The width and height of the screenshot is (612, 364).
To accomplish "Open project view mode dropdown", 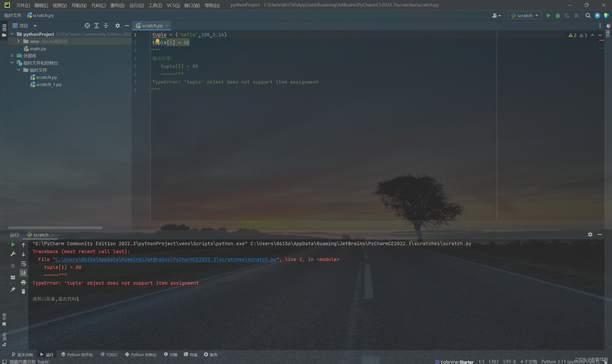I will [x=35, y=26].
